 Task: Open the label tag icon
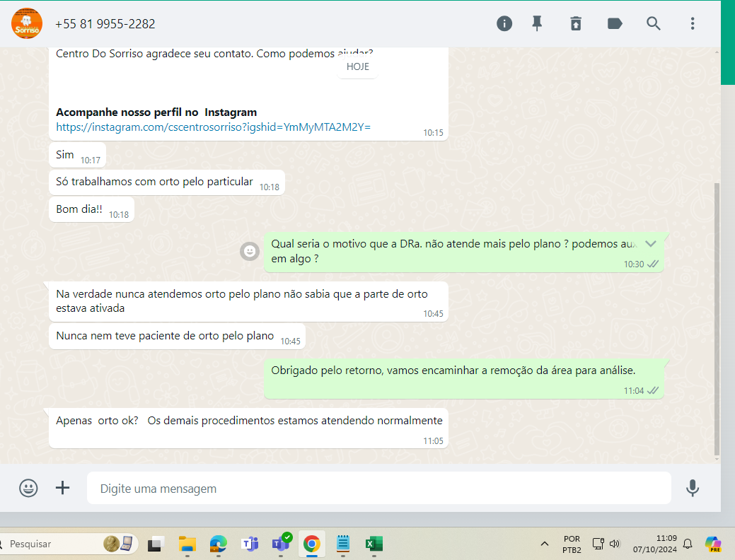click(615, 23)
